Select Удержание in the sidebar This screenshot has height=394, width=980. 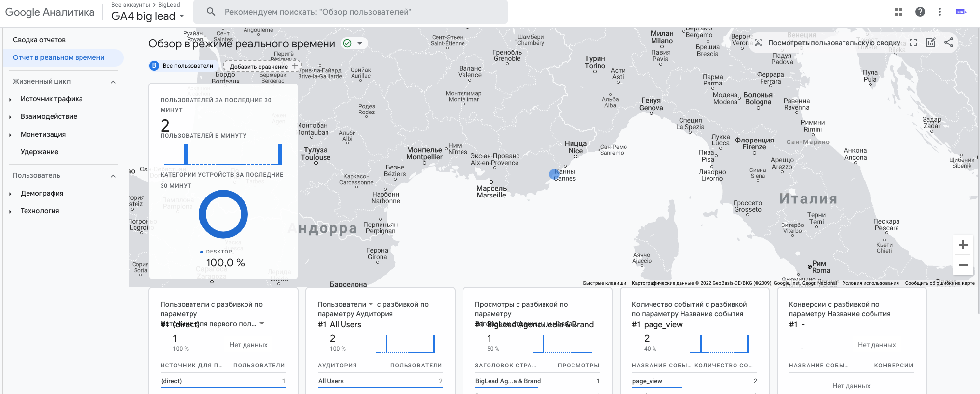coord(39,152)
